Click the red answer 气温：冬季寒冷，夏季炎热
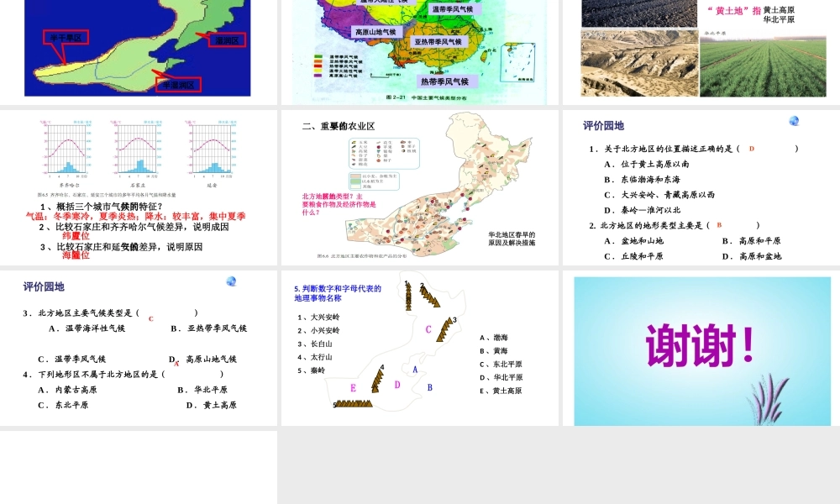 point(135,217)
